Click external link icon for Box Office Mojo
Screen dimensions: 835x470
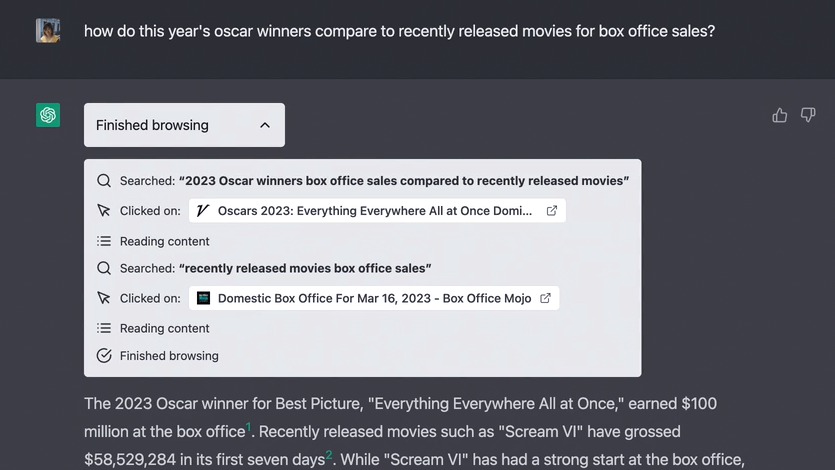tap(545, 298)
